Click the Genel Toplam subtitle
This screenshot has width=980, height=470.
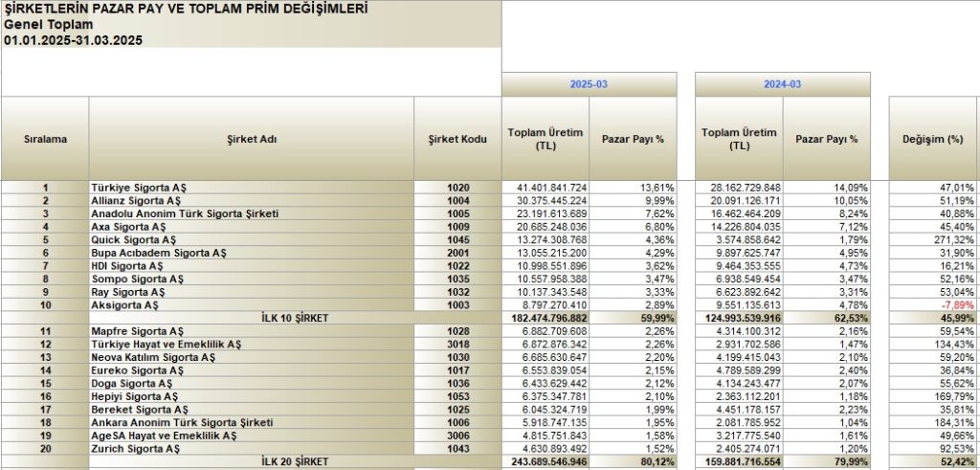click(48, 25)
